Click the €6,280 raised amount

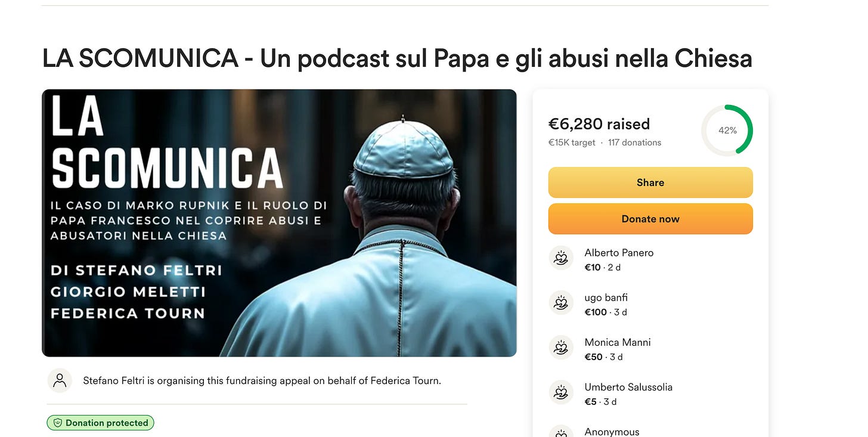[x=599, y=124]
